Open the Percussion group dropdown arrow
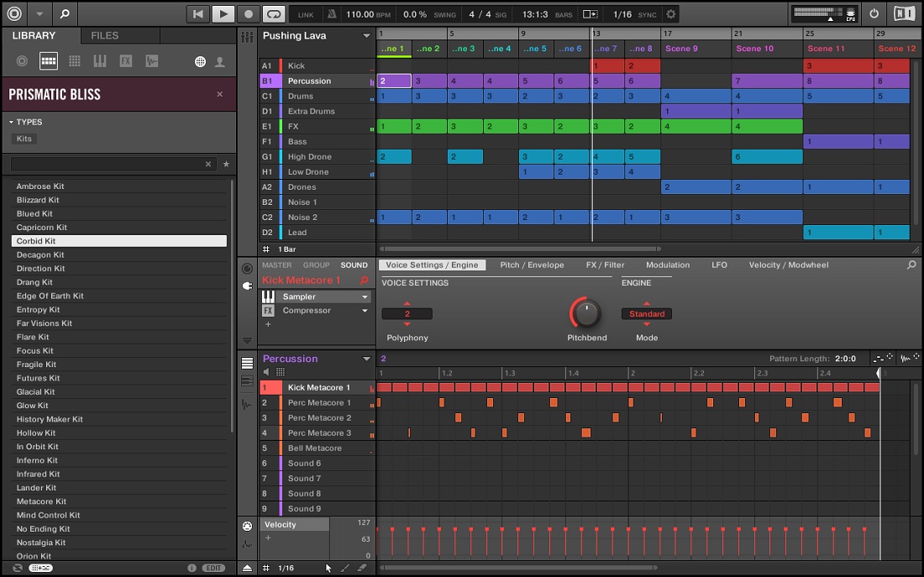The image size is (924, 577). pos(366,359)
